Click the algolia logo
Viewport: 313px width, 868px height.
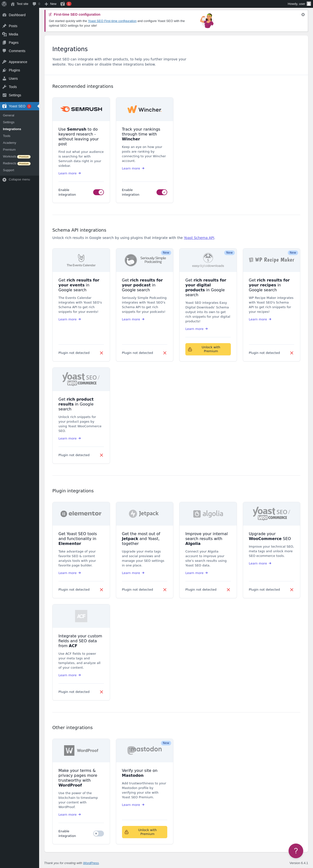[208, 514]
